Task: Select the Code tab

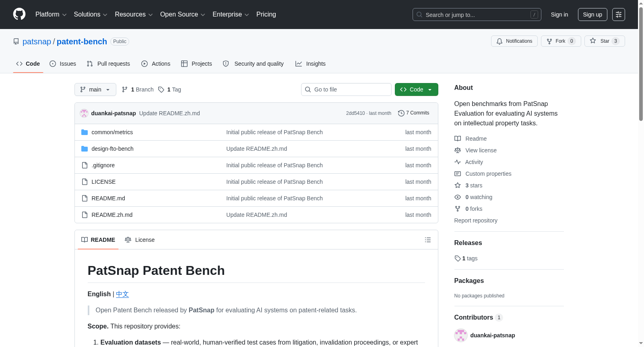Action: (x=28, y=64)
